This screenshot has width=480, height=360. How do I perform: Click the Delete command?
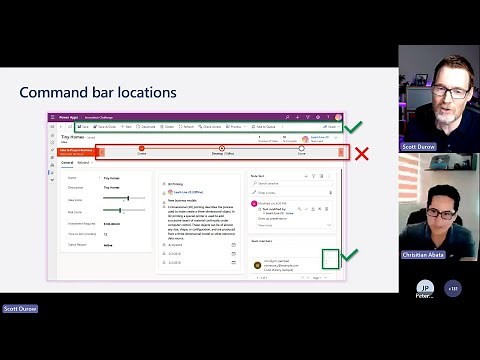[x=167, y=127]
